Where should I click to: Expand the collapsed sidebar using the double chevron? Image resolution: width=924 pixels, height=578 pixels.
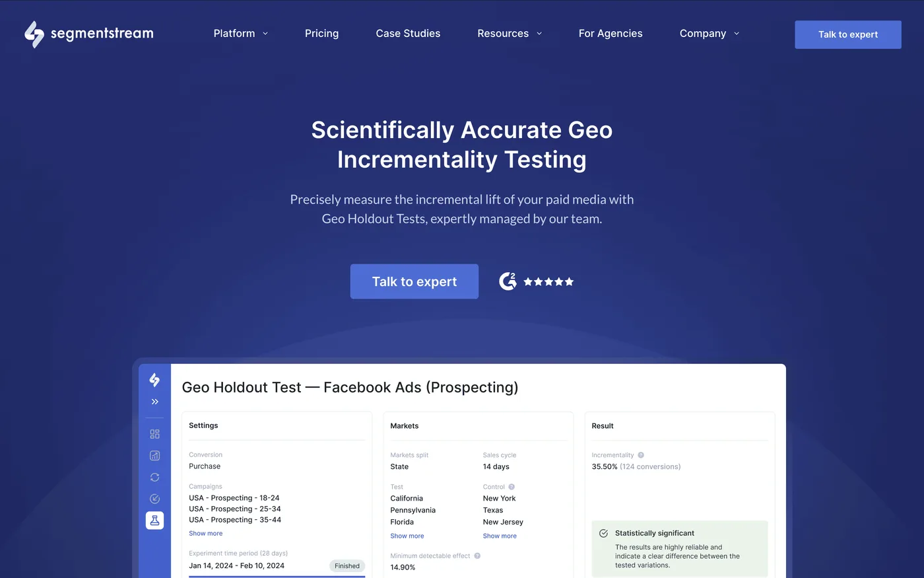[154, 401]
